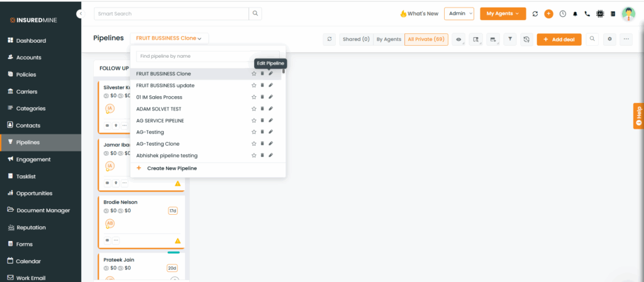Click warning triangle on Brodie Nelson card
Image resolution: width=644 pixels, height=282 pixels.
coord(177,241)
